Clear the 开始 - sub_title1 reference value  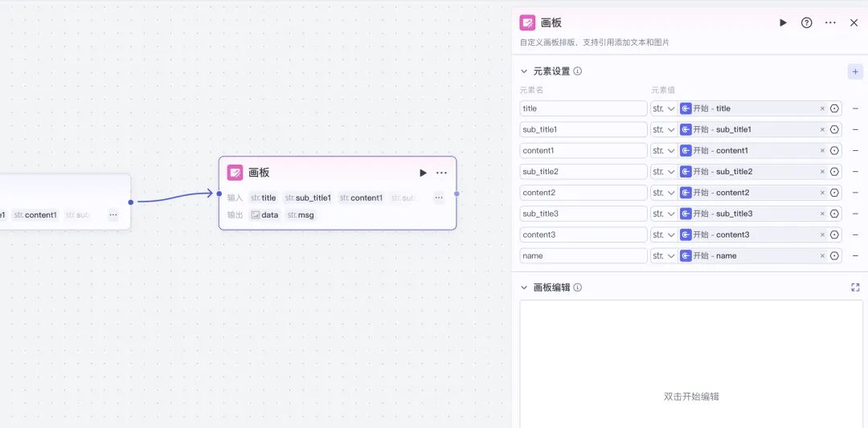click(822, 129)
